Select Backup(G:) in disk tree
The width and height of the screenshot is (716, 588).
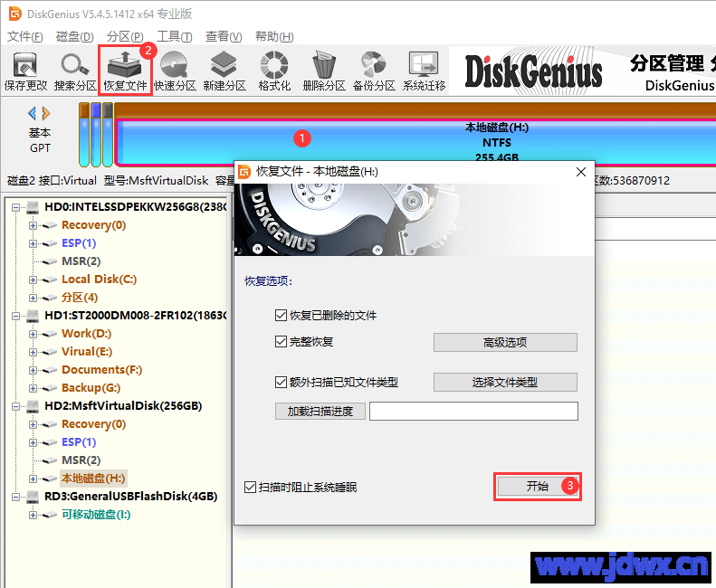91,388
